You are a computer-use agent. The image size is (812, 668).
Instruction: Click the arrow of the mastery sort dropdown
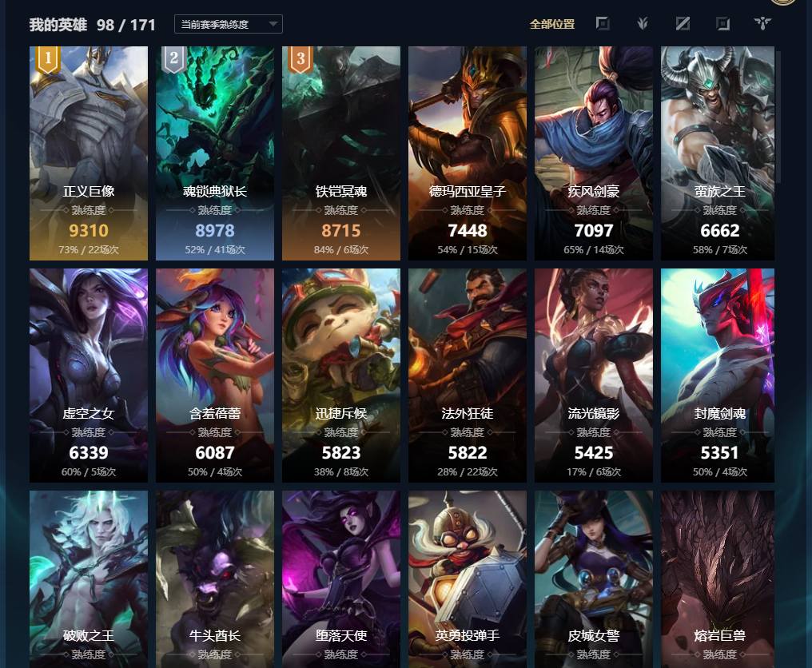[x=273, y=24]
